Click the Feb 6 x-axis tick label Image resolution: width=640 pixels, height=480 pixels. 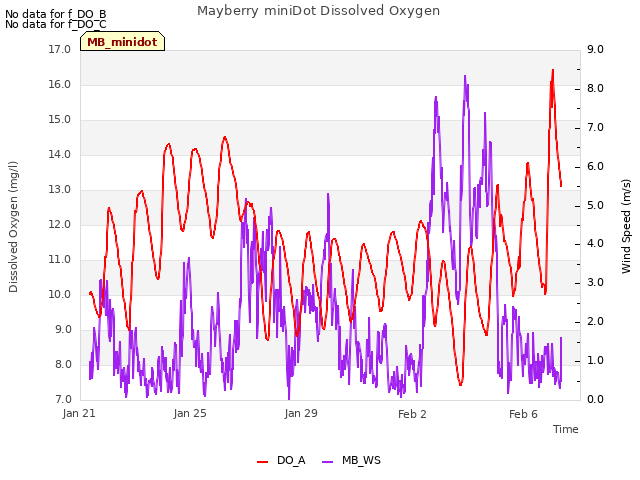coord(523,414)
